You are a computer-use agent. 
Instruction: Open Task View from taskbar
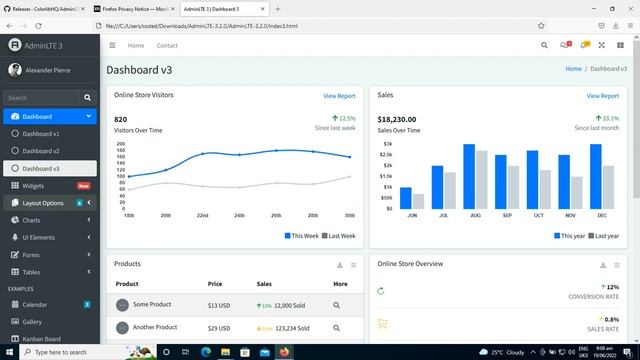tap(186, 352)
